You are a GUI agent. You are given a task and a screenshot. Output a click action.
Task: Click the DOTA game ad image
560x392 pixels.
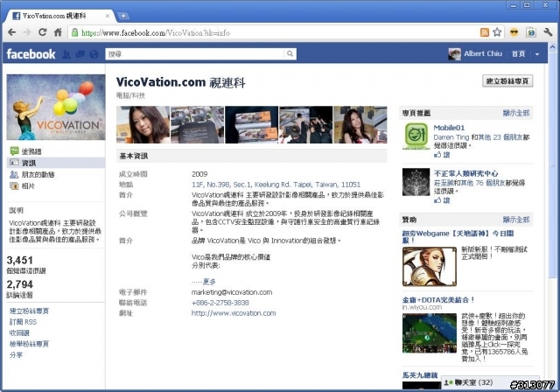[430, 333]
